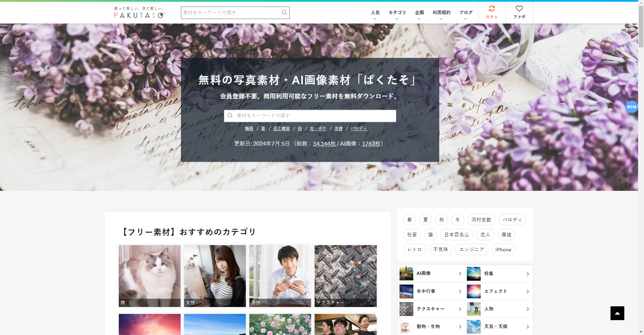Image resolution: width=644 pixels, height=335 pixels.
Task: Click the 動物・生物 hedgehog thumbnail icon
Action: click(x=406, y=326)
